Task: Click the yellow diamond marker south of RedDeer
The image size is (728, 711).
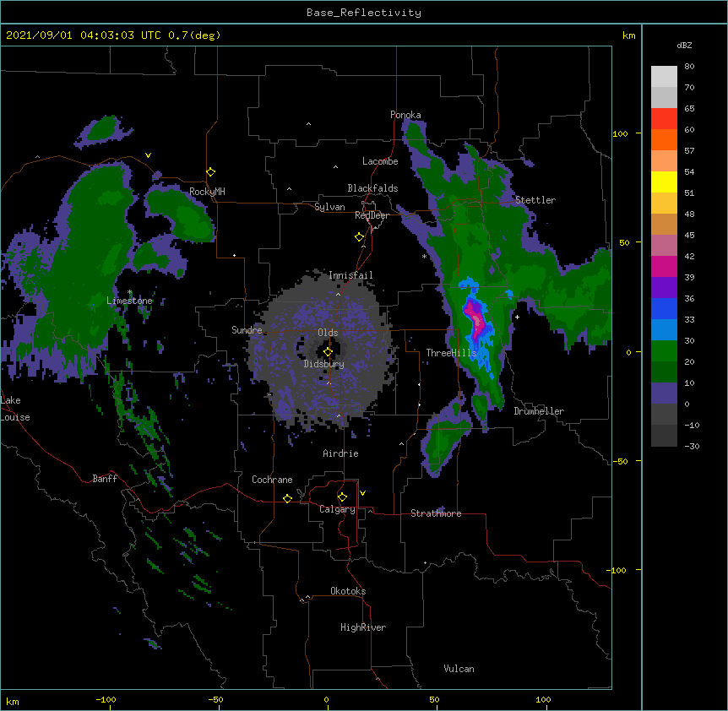Action: 360,237
